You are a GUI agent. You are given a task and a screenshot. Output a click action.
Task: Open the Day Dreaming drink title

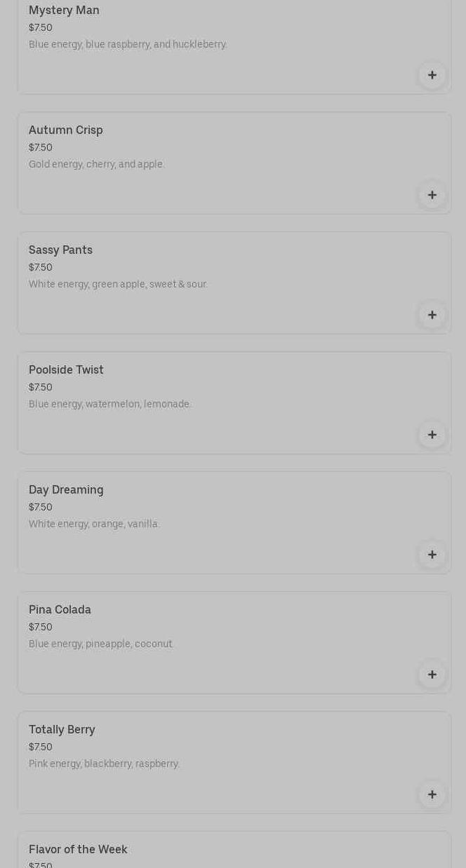(66, 490)
